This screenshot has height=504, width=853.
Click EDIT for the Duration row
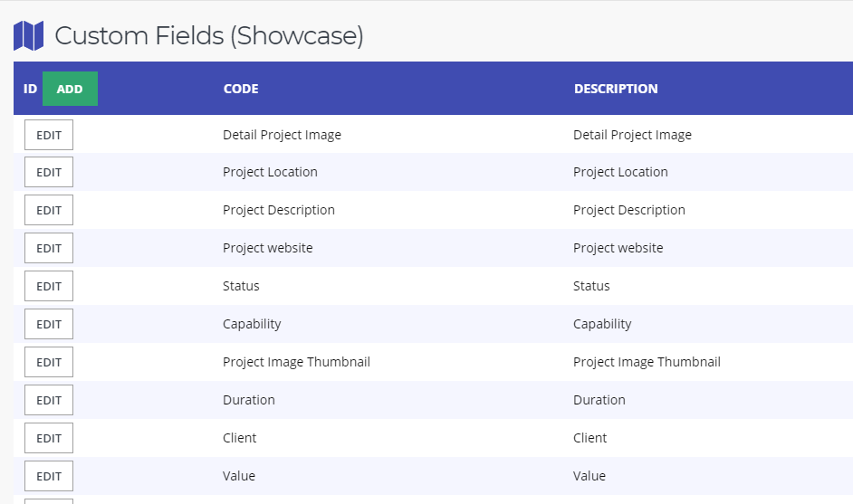[49, 400]
